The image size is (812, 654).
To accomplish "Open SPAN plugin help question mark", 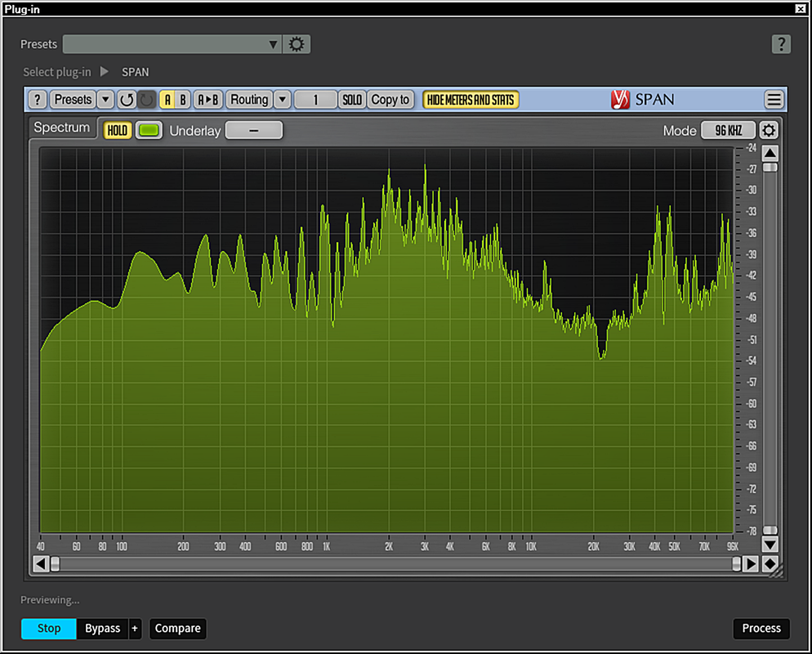I will [38, 100].
